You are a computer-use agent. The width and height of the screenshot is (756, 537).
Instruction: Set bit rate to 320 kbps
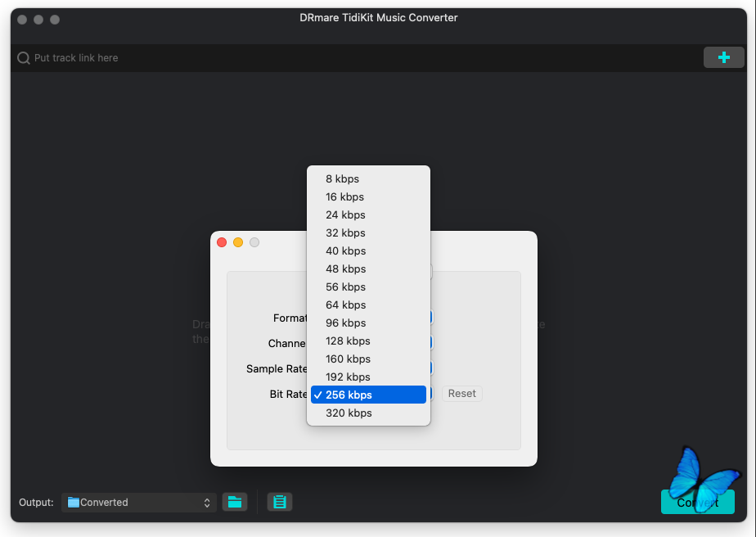[x=368, y=413]
